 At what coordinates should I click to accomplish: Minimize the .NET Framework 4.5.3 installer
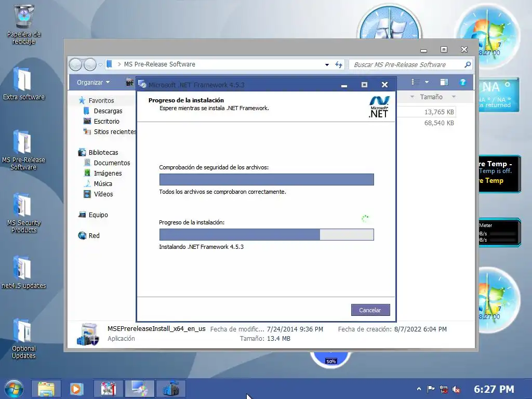click(344, 85)
